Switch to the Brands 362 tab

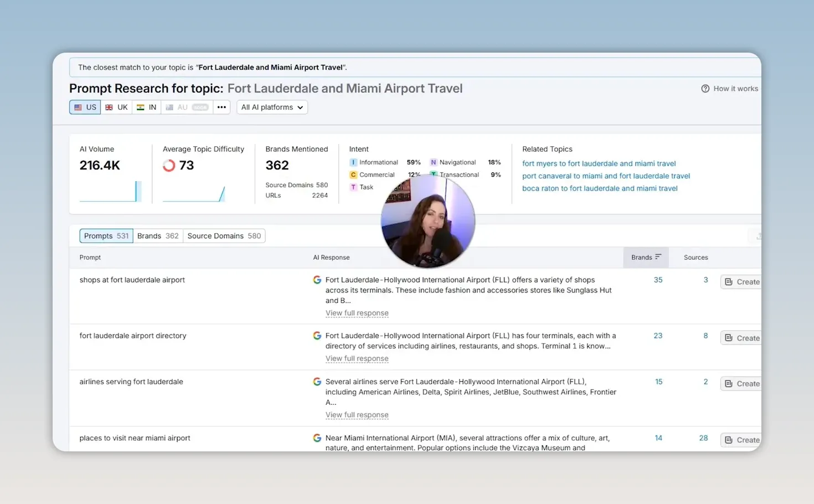158,236
